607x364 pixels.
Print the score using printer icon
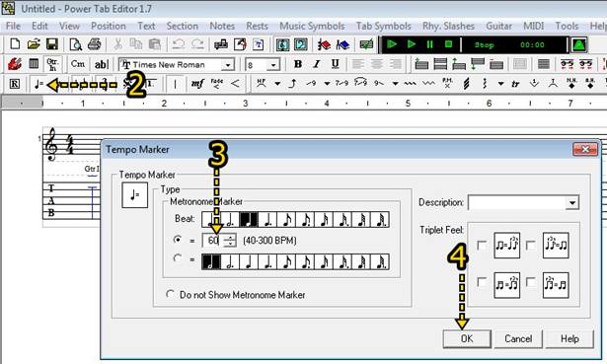coord(94,44)
